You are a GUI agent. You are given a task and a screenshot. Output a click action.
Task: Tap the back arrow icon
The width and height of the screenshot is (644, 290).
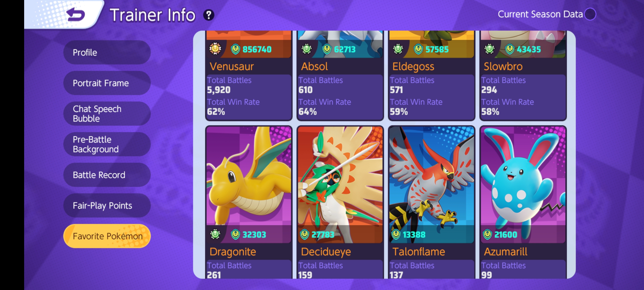[x=76, y=15]
